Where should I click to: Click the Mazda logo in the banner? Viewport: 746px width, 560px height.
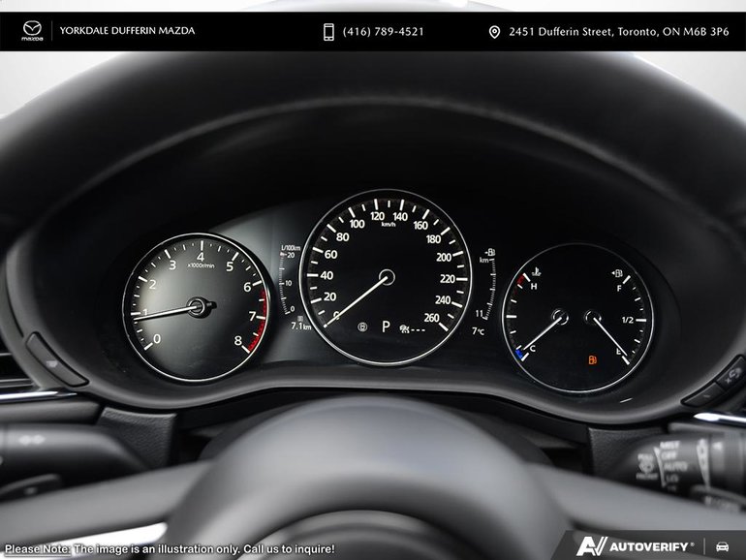pos(34,31)
